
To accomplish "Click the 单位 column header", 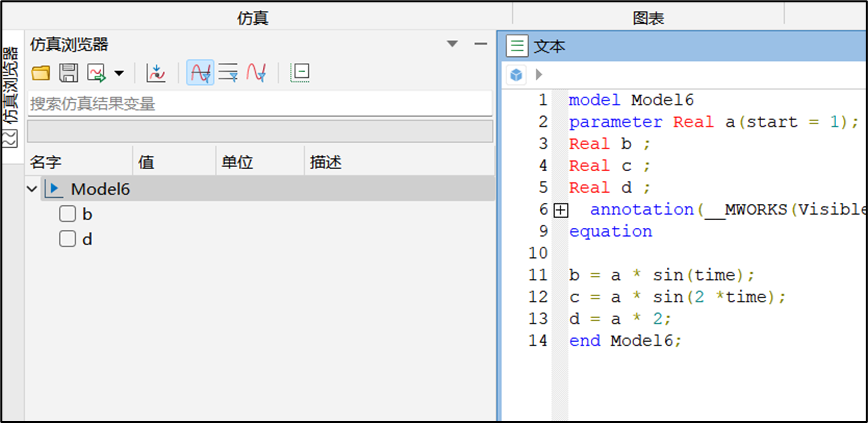I will (x=260, y=162).
